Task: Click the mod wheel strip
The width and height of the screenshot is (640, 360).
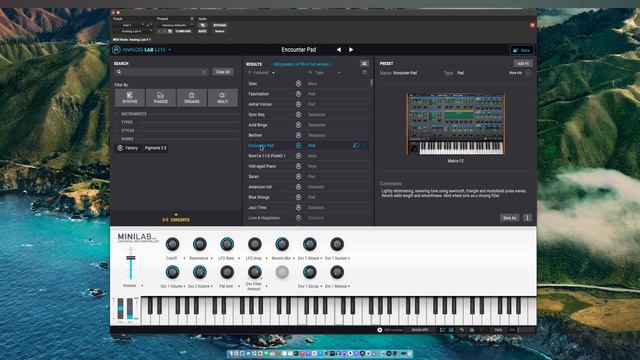Action: point(130,309)
